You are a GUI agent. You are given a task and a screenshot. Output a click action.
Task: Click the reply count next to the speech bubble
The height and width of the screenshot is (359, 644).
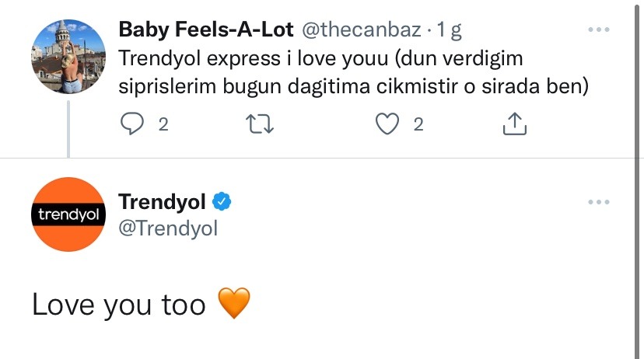(x=163, y=124)
